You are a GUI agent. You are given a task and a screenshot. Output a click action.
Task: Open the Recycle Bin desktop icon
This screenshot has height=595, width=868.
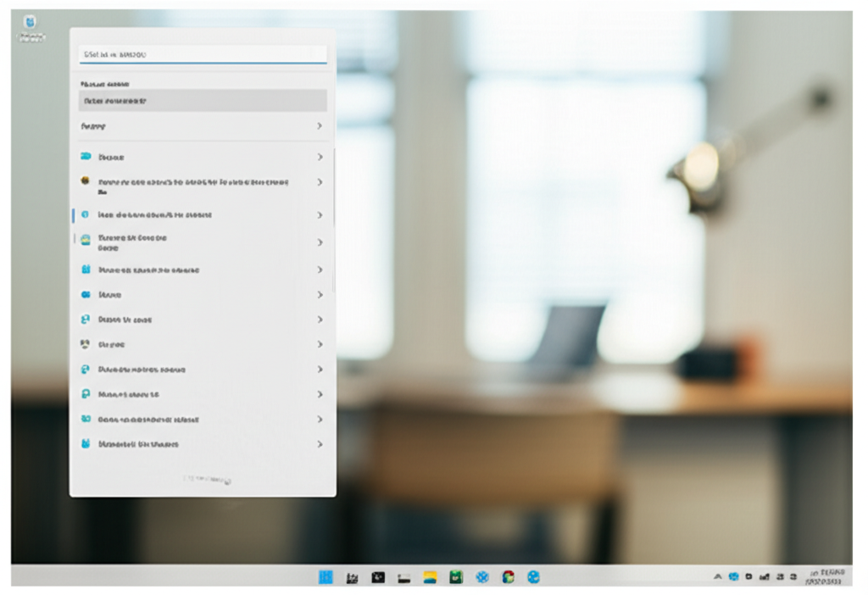click(30, 25)
